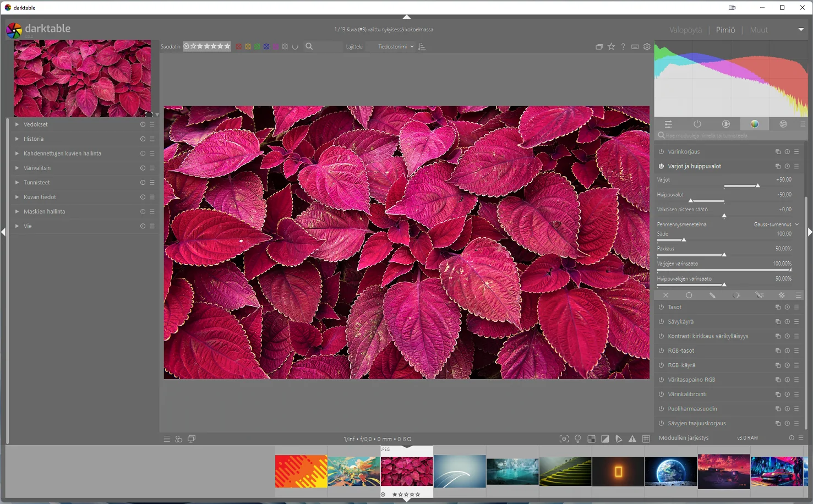The height and width of the screenshot is (504, 813).
Task: Enable the RGB-tasot module
Action: (x=661, y=350)
